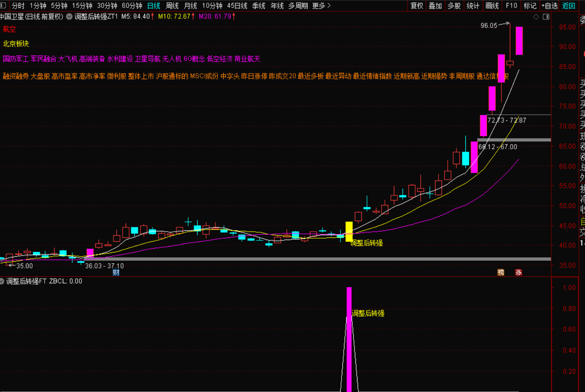The width and height of the screenshot is (585, 392).
Task: Click the 涨 limit-up marker icon
Action: pyautogui.click(x=518, y=272)
